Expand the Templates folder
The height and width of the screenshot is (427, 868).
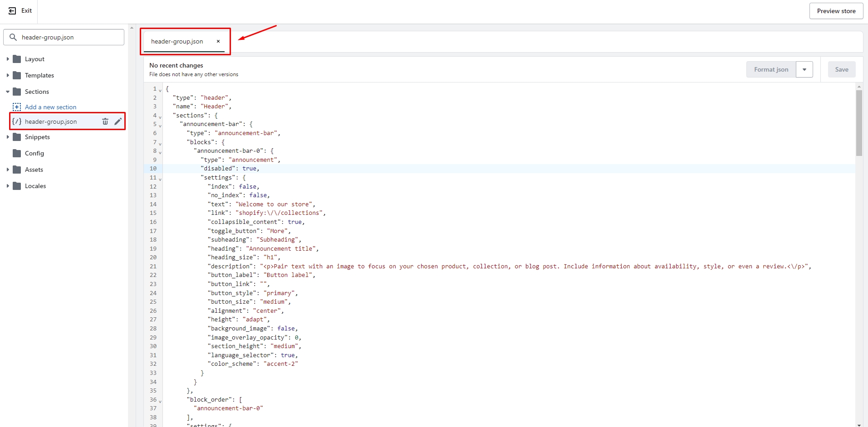8,75
